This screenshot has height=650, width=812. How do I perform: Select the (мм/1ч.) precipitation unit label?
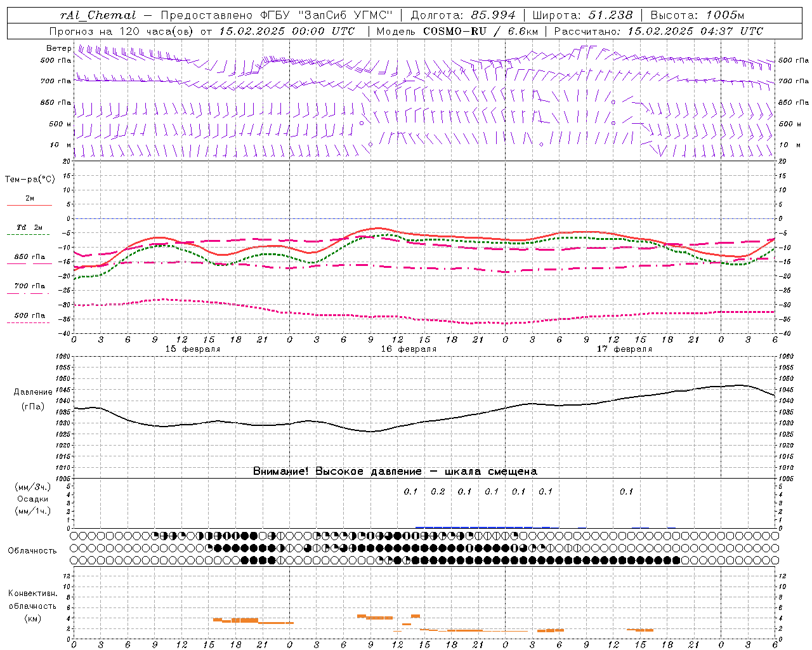[33, 511]
